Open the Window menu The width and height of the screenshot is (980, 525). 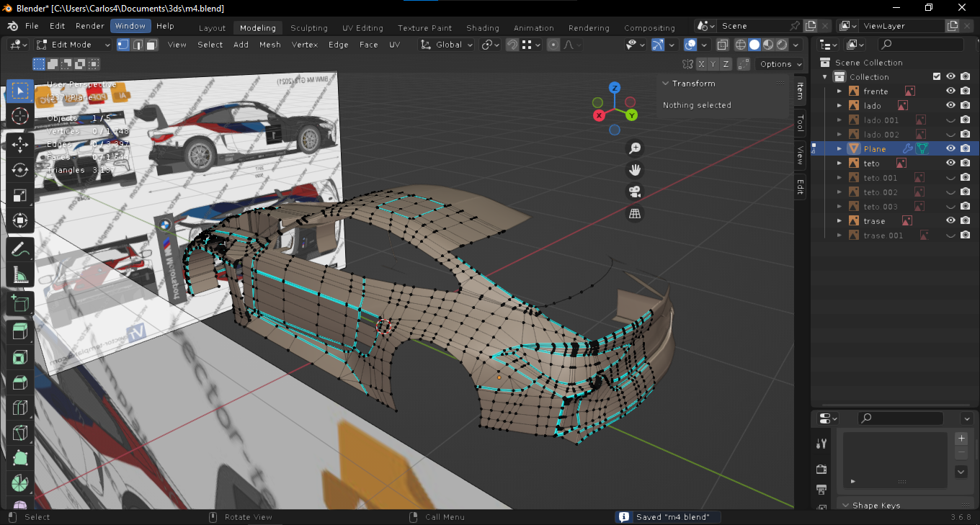click(130, 26)
